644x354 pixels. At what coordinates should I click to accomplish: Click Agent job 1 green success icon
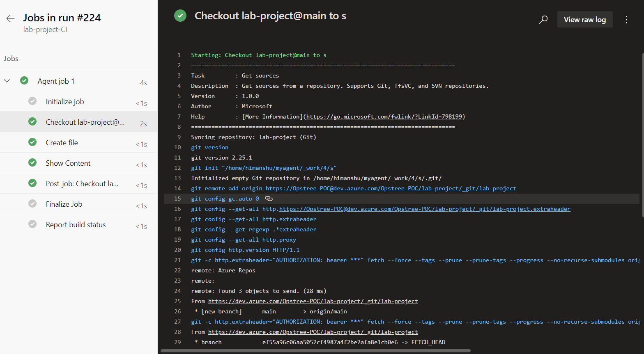pyautogui.click(x=24, y=80)
